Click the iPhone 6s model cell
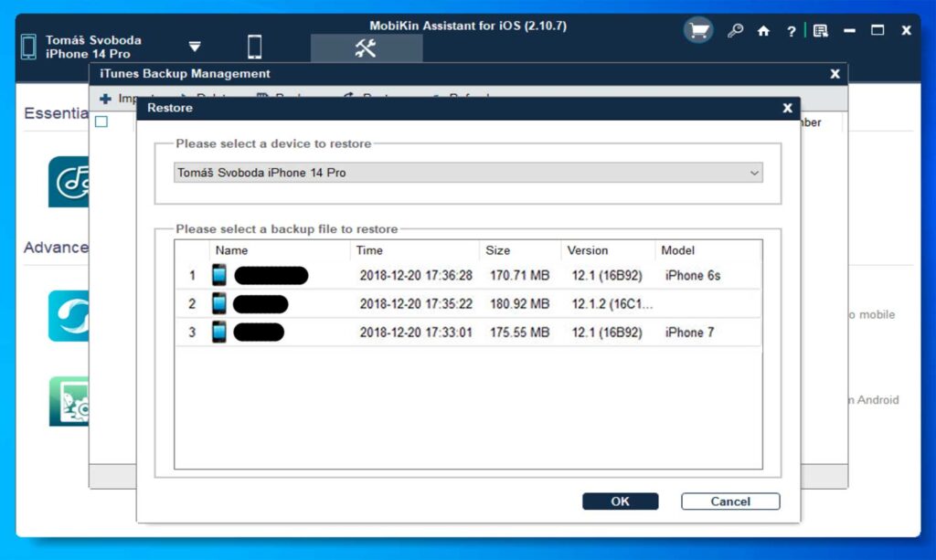The height and width of the screenshot is (560, 936). coord(693,276)
